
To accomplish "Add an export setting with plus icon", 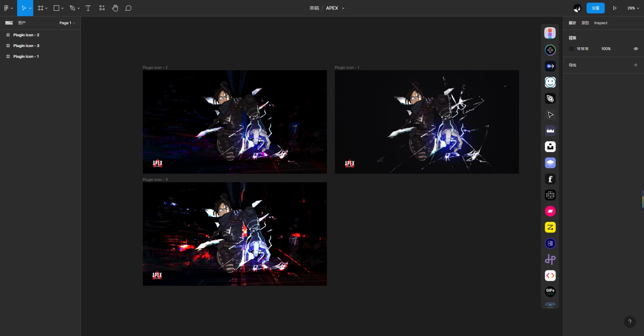I will [x=636, y=65].
